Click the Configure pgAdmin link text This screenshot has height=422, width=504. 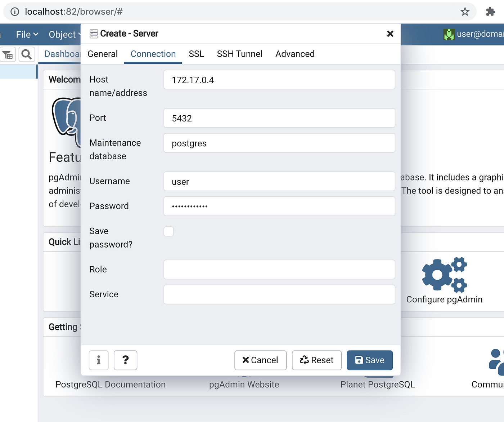click(444, 299)
